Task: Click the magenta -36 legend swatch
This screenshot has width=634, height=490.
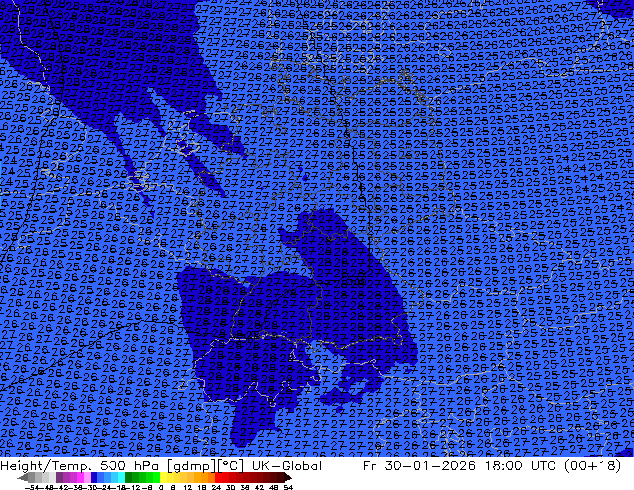Action: click(80, 477)
